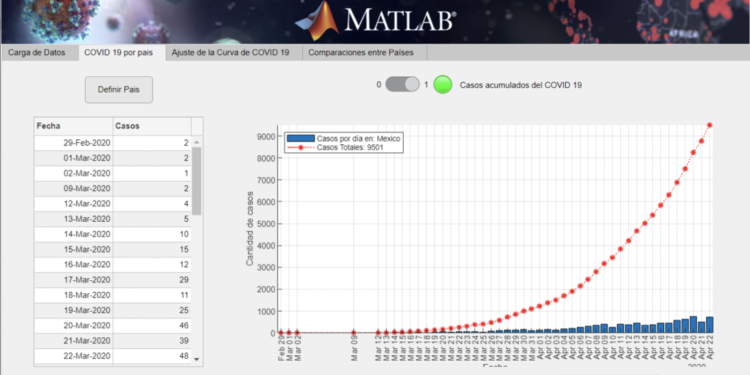This screenshot has height=375, width=750.
Task: Click the Definir Pais button
Action: pos(119,89)
